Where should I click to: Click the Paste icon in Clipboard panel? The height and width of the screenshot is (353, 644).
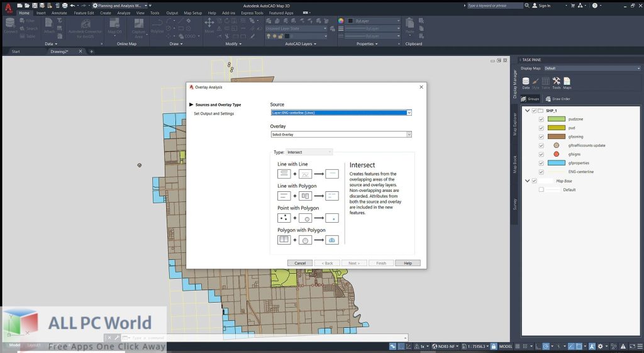pyautogui.click(x=409, y=25)
